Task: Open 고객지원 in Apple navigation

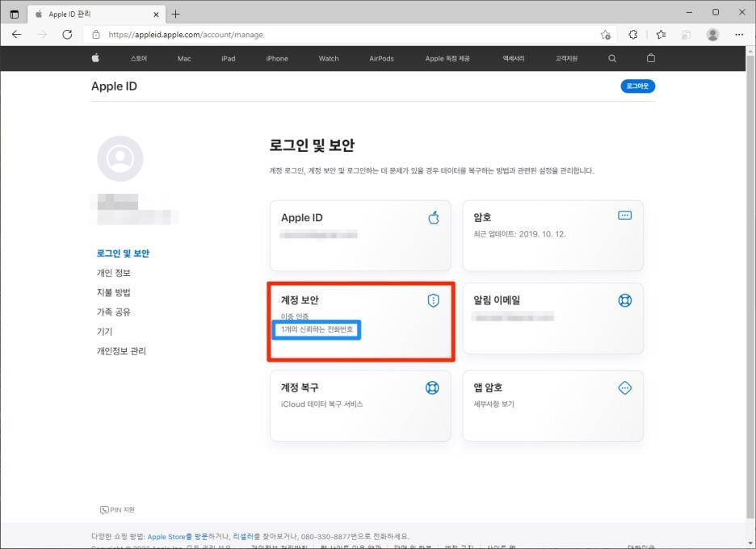Action: (566, 58)
